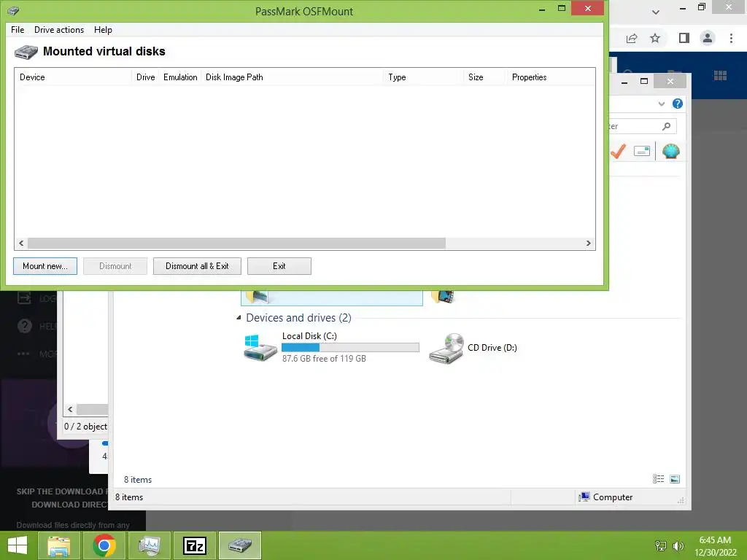Click the Explorer help question mark icon

678,104
